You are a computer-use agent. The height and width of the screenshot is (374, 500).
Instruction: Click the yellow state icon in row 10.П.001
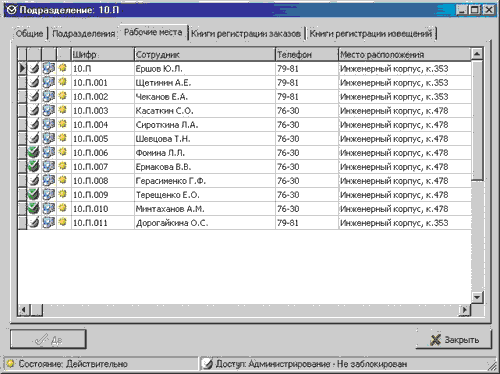pyautogui.click(x=63, y=82)
